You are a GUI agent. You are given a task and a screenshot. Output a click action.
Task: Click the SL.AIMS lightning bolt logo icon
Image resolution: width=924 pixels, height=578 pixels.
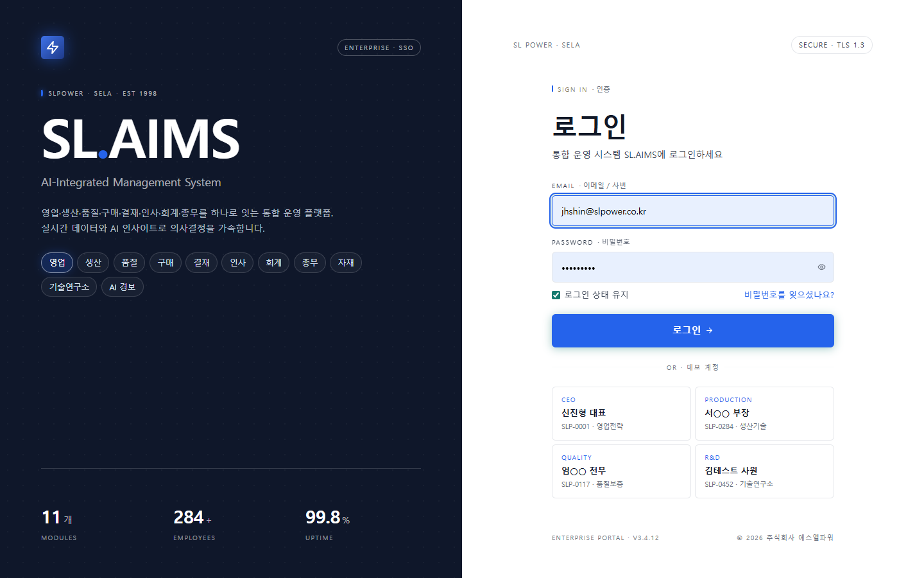click(x=53, y=48)
